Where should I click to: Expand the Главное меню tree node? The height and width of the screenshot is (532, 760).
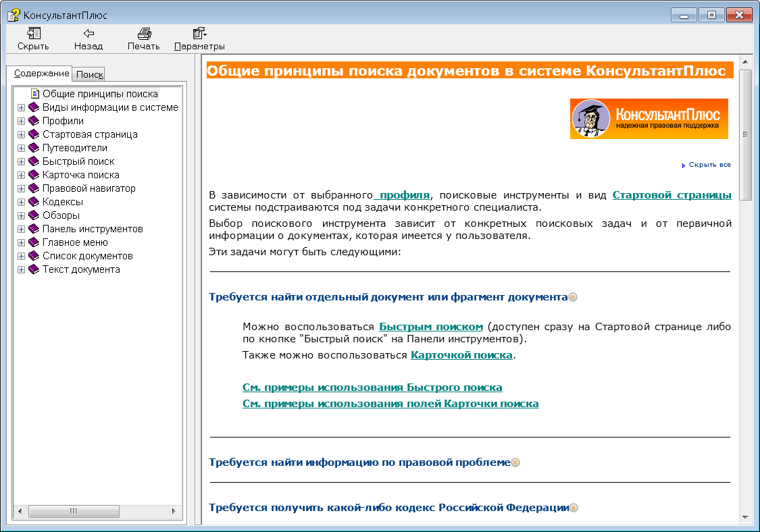coord(22,243)
